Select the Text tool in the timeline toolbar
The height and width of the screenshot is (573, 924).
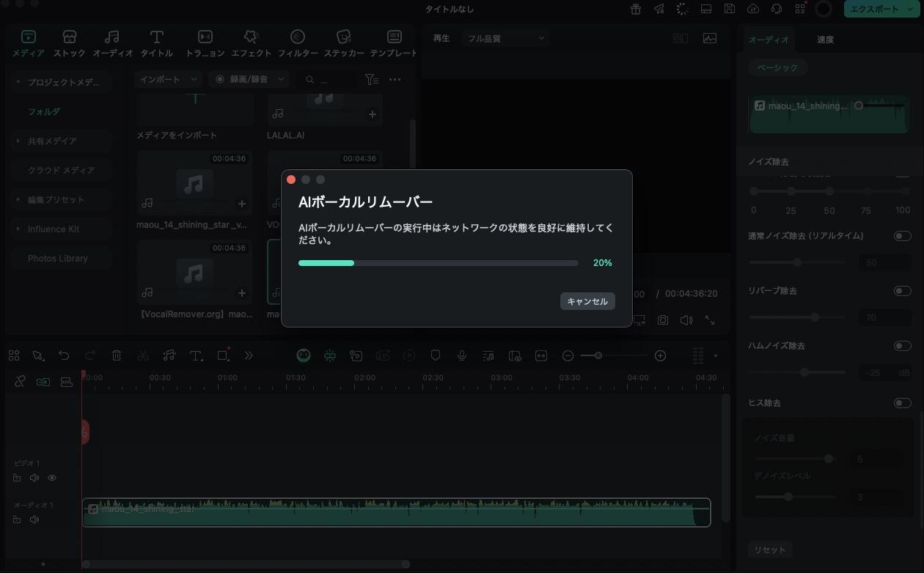point(195,355)
